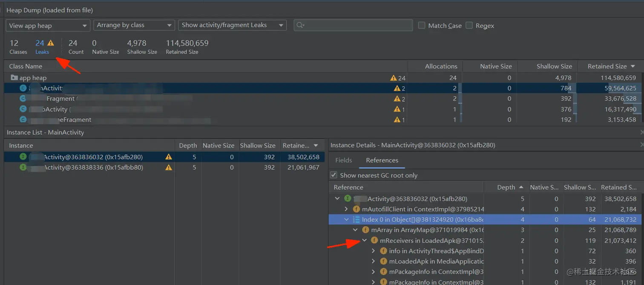Collapse the mArray in ArrayMap node

[x=355, y=230]
